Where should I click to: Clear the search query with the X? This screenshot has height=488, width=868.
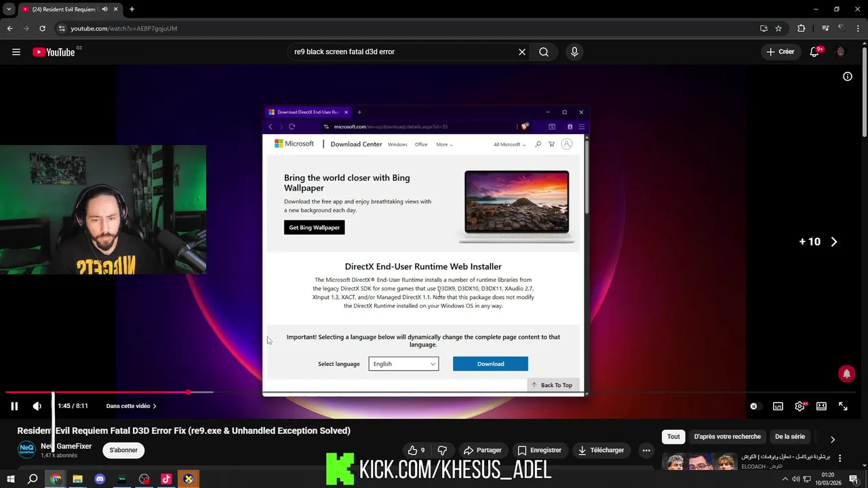tap(522, 52)
